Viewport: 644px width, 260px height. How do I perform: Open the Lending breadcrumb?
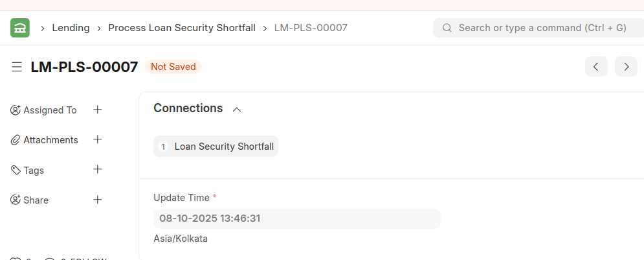pos(71,28)
